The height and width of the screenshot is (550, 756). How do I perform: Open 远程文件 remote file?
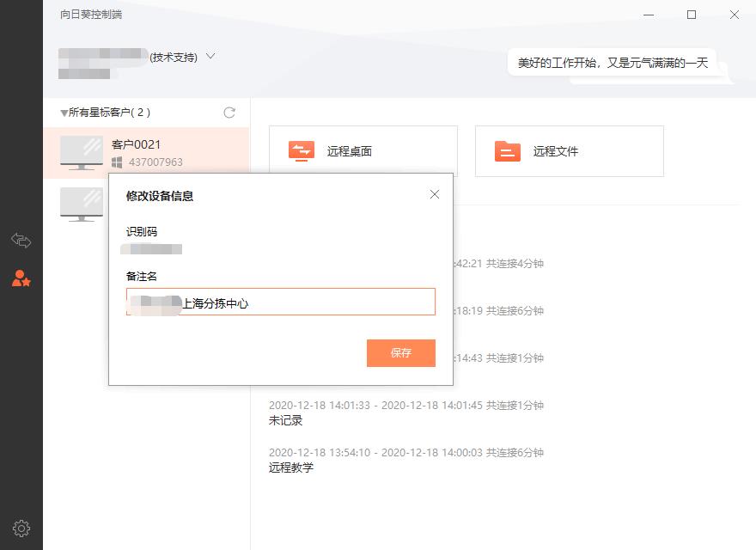(570, 151)
